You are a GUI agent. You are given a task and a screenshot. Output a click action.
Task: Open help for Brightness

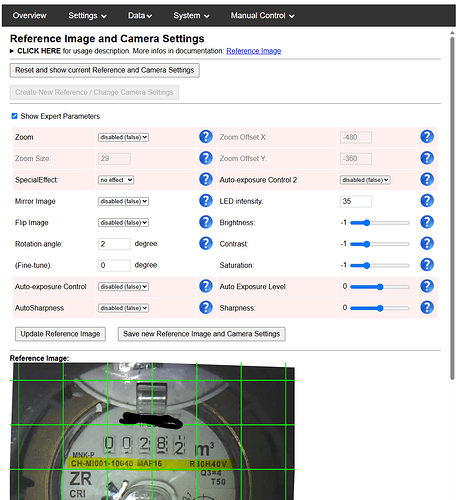[x=427, y=222]
